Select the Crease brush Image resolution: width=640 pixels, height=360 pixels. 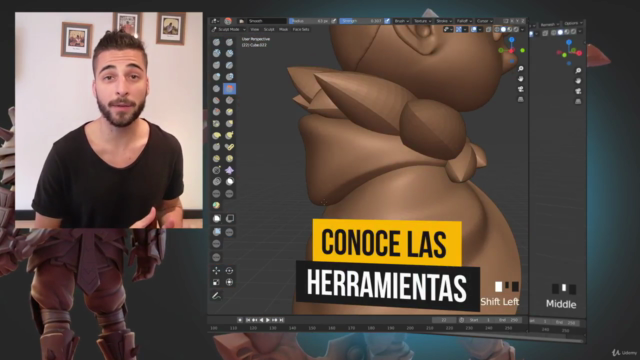[x=216, y=88]
